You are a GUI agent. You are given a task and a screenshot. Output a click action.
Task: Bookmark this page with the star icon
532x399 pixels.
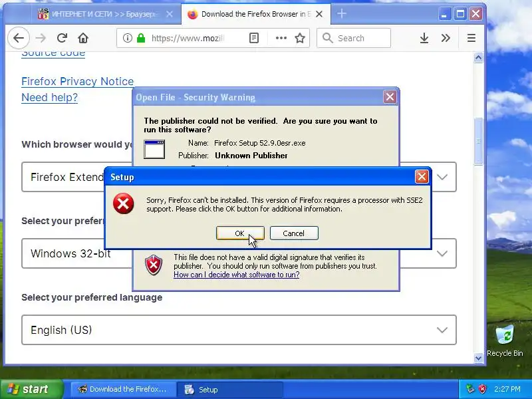300,38
